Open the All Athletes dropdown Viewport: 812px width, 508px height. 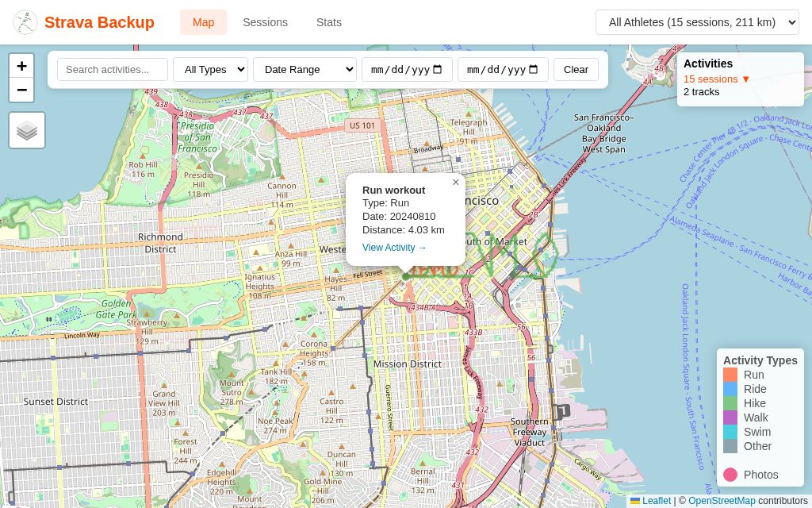point(697,22)
